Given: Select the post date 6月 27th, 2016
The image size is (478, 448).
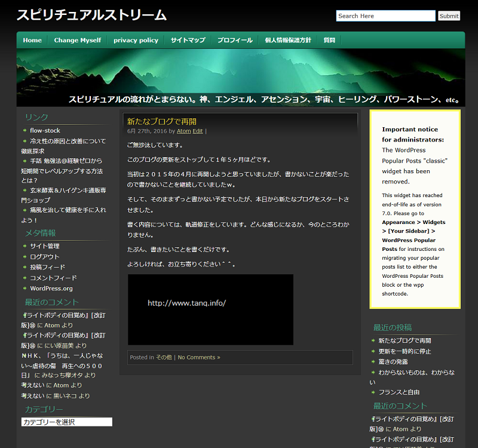Looking at the screenshot, I should click(x=147, y=131).
